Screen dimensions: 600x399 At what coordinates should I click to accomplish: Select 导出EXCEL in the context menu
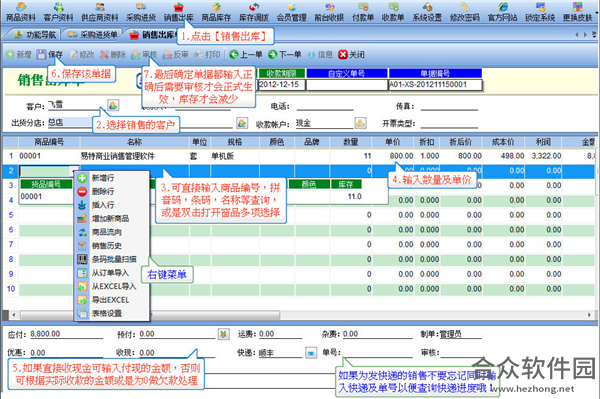click(x=110, y=300)
